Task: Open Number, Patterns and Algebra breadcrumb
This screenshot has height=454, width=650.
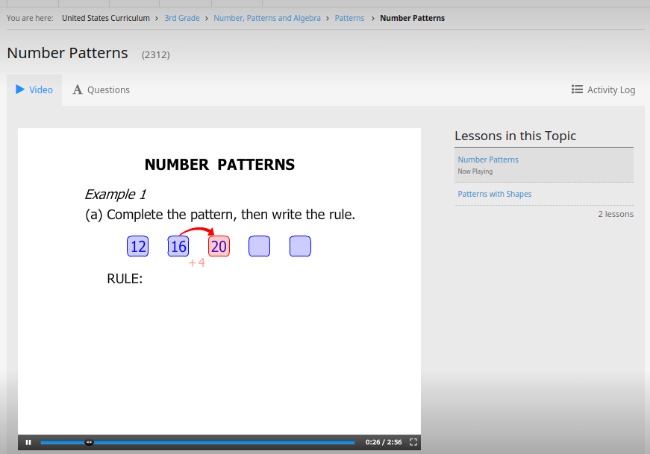Action: (x=267, y=18)
